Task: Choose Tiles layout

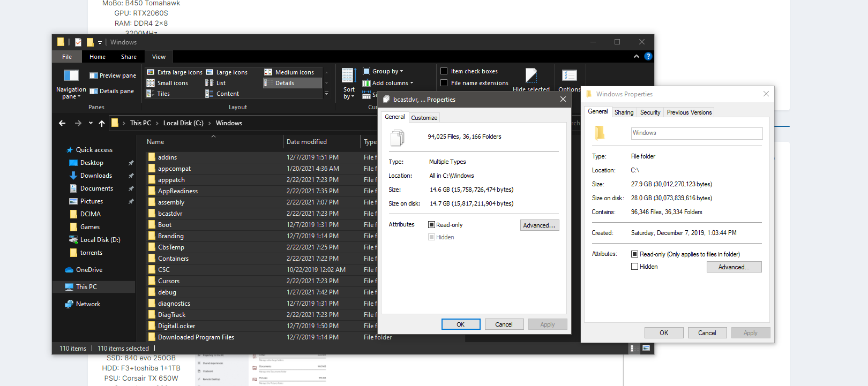Action: [x=158, y=94]
